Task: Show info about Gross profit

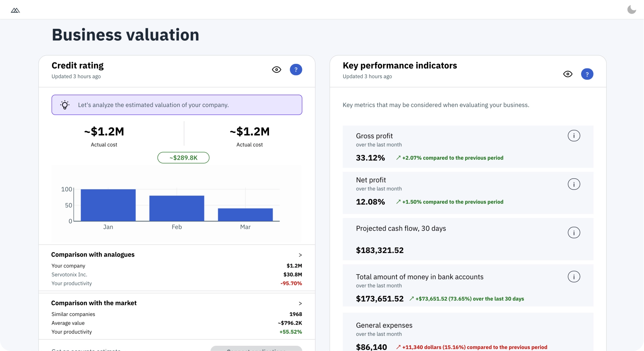Action: (x=574, y=136)
